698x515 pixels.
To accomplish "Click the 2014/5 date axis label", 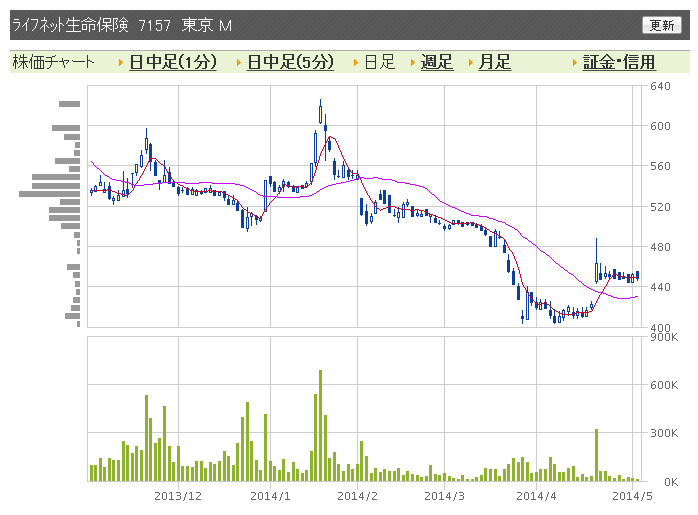I will tap(632, 496).
